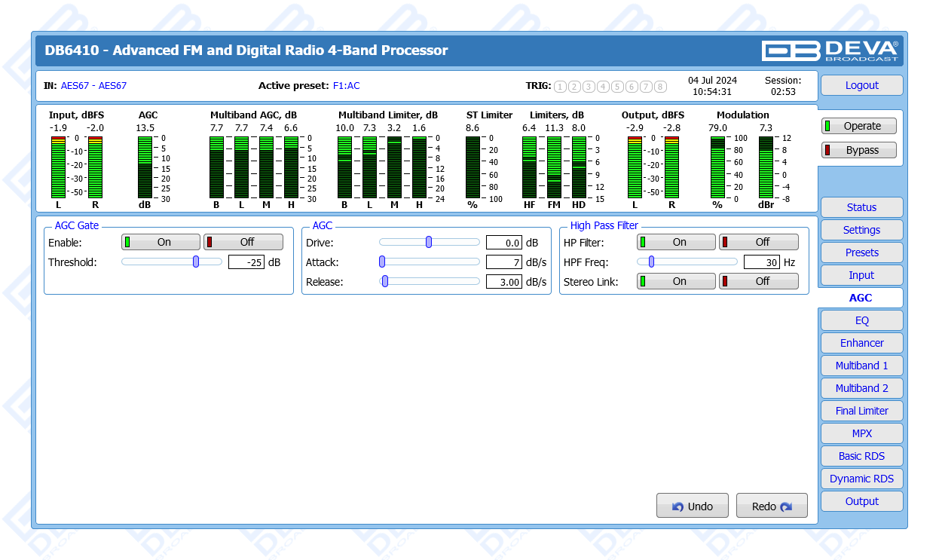Open the Final Limiter tab

click(x=861, y=411)
